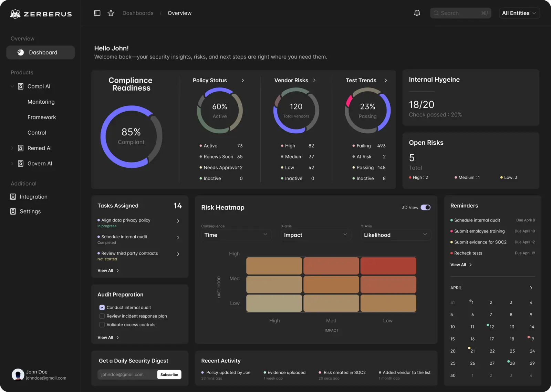Open the Consequence Time dropdown
This screenshot has height=392, width=551.
click(x=236, y=235)
